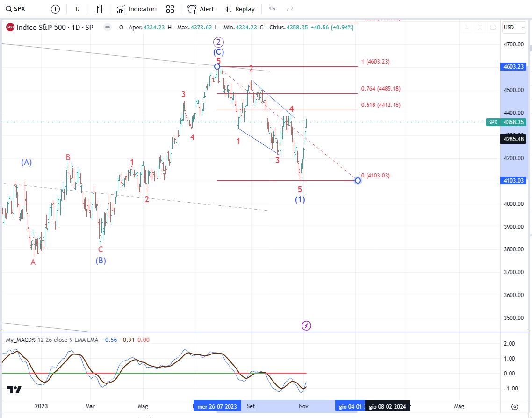This screenshot has width=532, height=418.
Task: Select the Fibonacci label 0.618 (4412.16)
Action: pyautogui.click(x=381, y=105)
